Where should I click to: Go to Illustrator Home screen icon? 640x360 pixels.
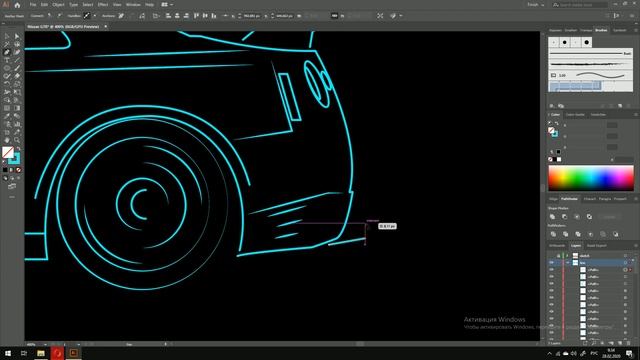click(17, 5)
